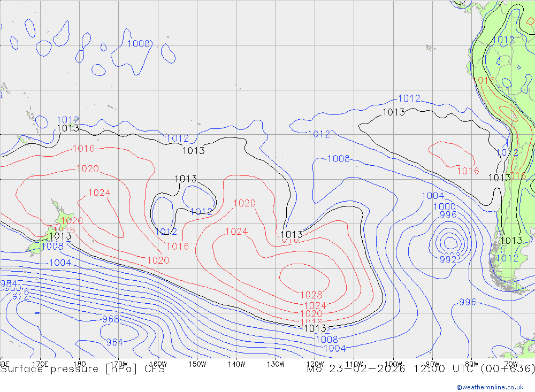Click the 170W longitude label
This screenshot has width=535, height=392.
pyautogui.click(x=119, y=364)
